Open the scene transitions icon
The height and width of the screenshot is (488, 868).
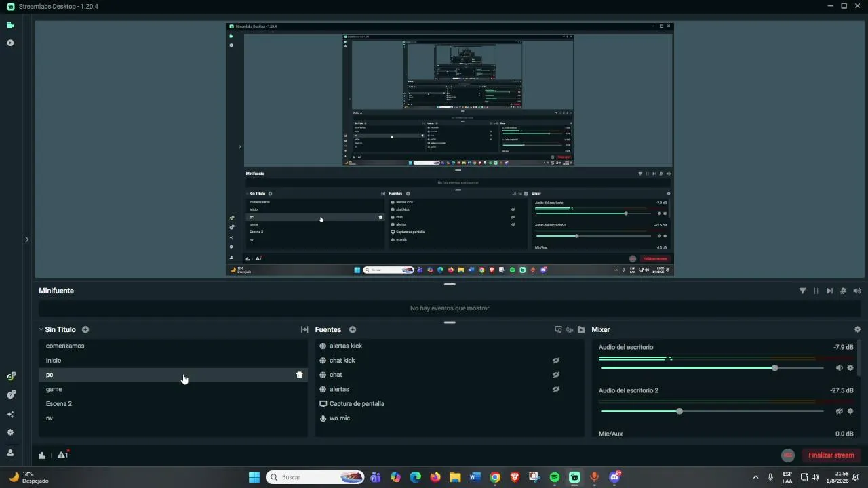point(304,330)
